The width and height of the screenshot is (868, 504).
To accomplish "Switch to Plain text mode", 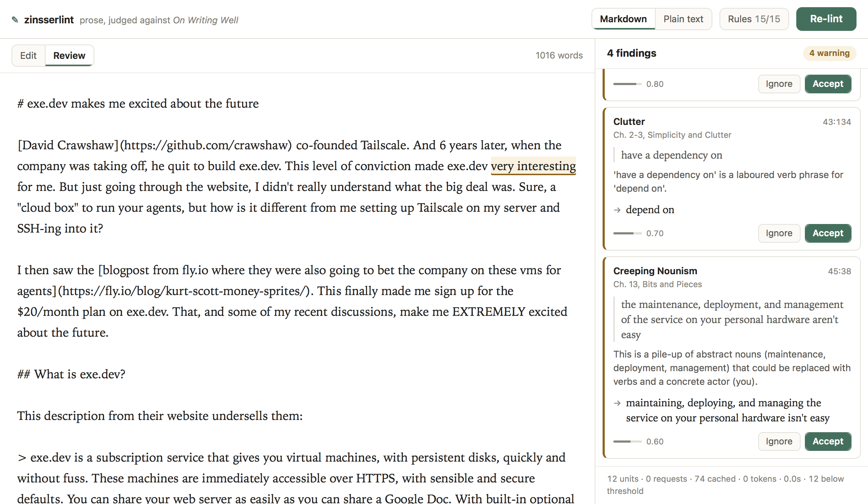I will pyautogui.click(x=683, y=19).
